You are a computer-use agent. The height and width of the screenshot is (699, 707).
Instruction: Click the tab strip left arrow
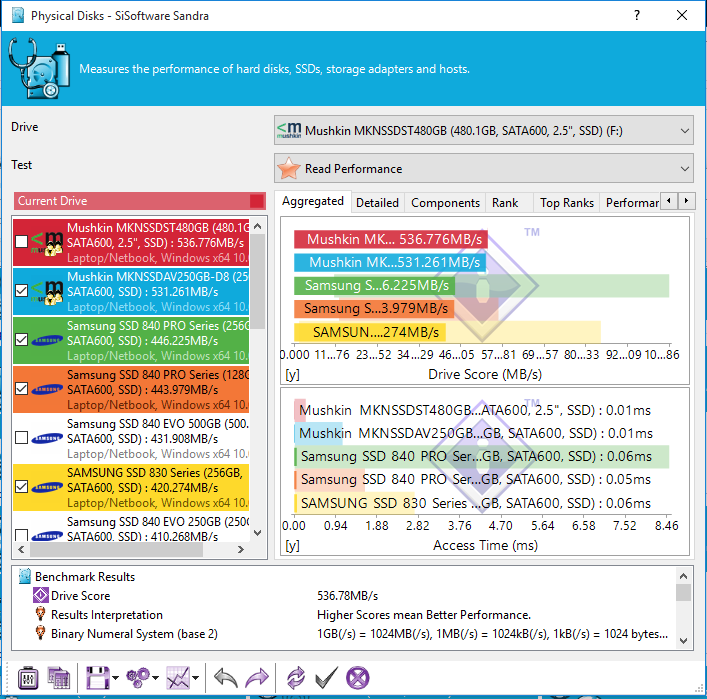pos(669,200)
